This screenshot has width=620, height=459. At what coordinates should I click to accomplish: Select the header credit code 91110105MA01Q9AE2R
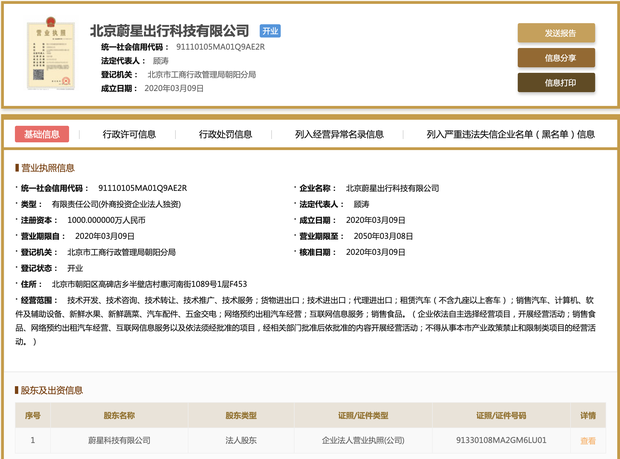[x=221, y=47]
